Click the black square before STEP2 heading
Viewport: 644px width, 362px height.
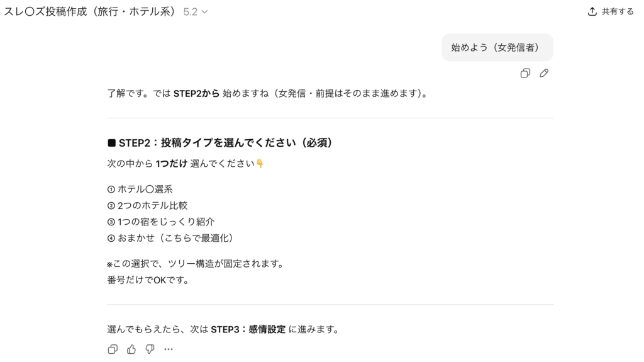(112, 143)
